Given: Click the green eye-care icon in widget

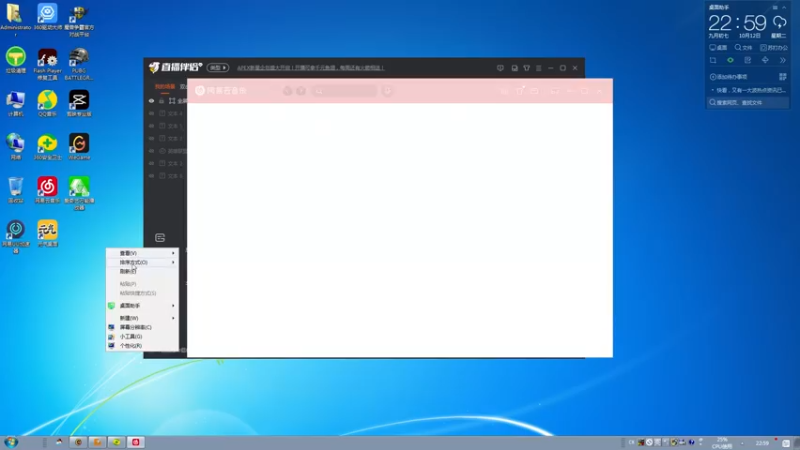Looking at the screenshot, I should coord(731,60).
